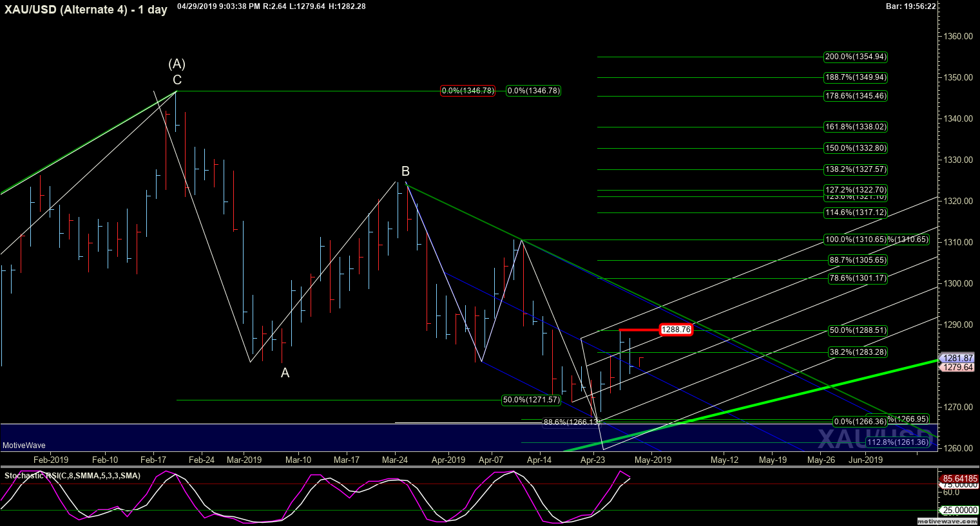Click the current price tag 1281.87
980x526 pixels.
957,358
